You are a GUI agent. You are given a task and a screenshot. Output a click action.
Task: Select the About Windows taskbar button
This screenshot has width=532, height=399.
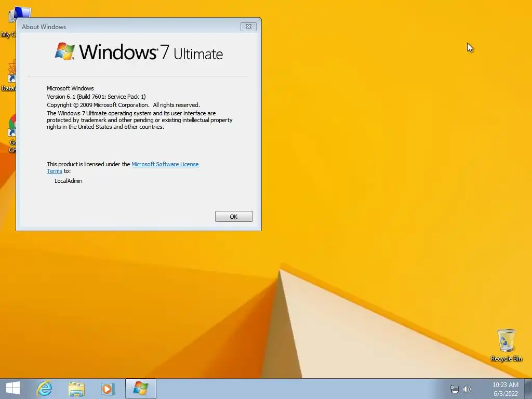pyautogui.click(x=140, y=389)
